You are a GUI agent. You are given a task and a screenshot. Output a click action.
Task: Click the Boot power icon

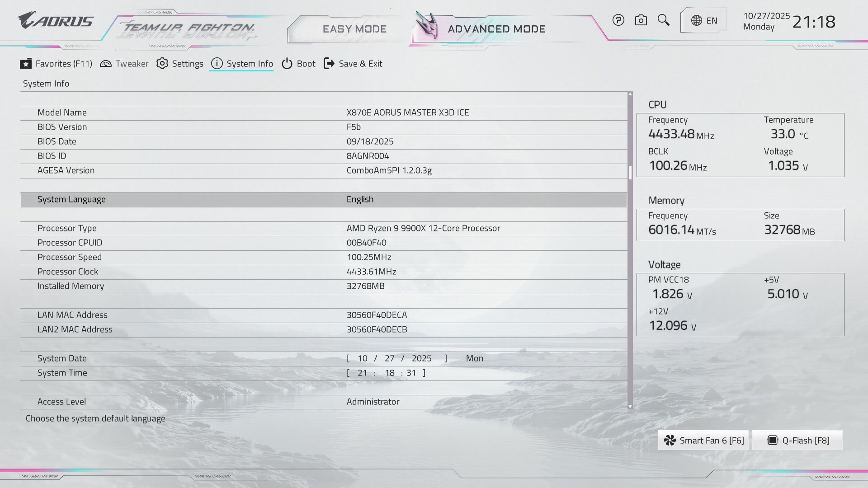tap(287, 64)
